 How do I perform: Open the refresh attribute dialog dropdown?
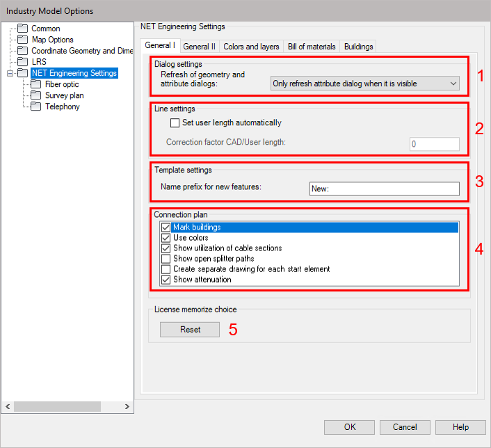pos(365,83)
